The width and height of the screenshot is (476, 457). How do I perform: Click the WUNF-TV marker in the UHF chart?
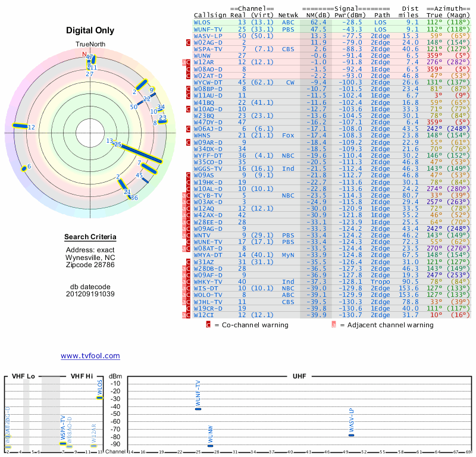198,409
